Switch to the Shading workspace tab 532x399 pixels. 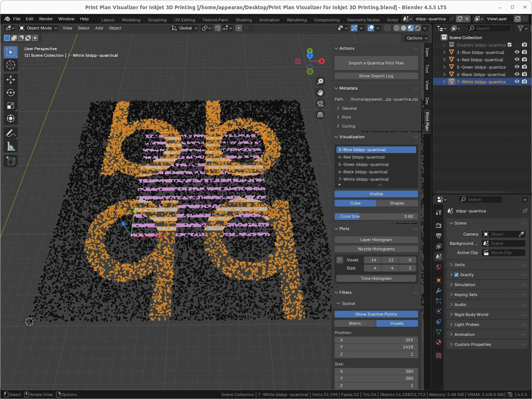pyautogui.click(x=243, y=20)
